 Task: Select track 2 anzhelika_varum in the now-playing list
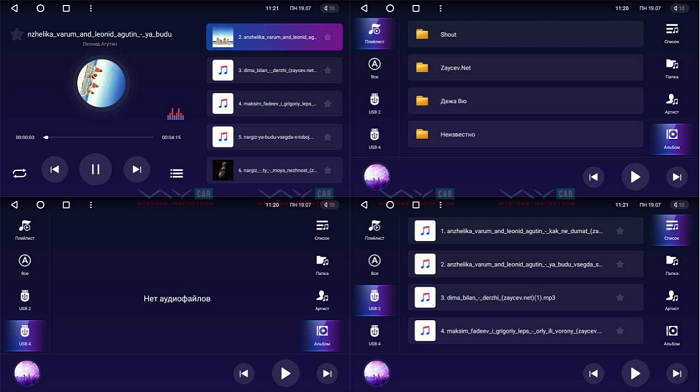coord(275,37)
